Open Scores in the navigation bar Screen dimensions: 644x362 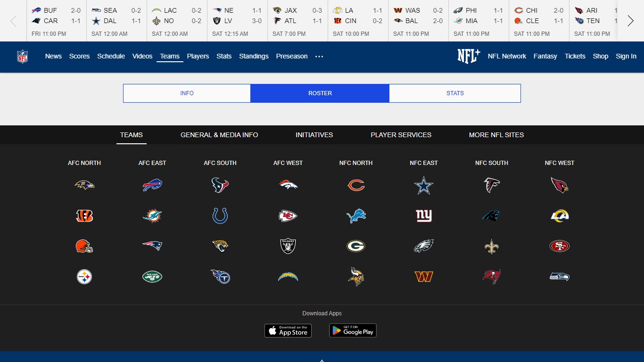pos(79,56)
